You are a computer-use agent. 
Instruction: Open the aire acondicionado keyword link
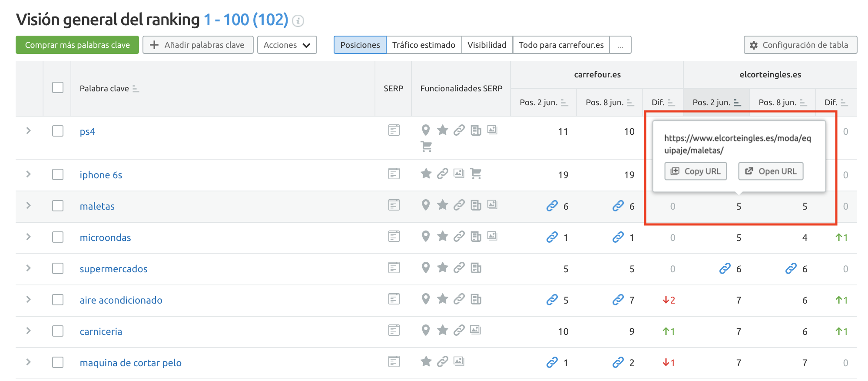[121, 300]
